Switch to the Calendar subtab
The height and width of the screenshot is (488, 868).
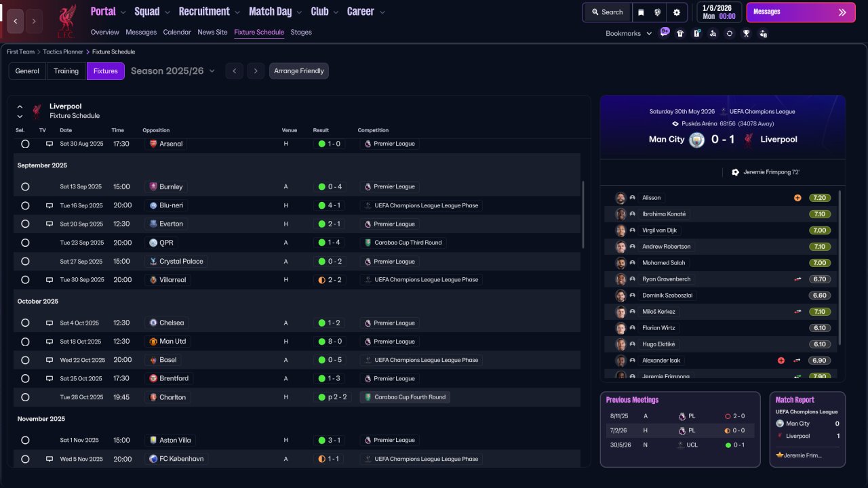tap(177, 32)
